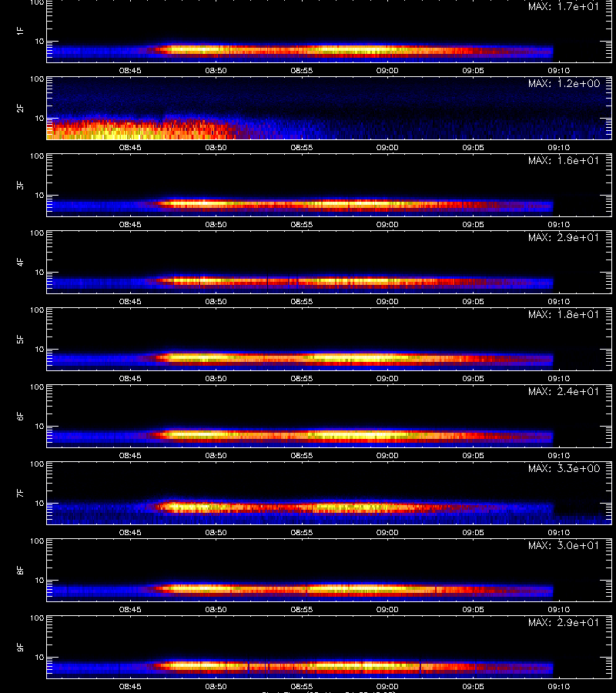Click the 09:10 tick label under panel 4F
Image resolution: width=616 pixels, height=693 pixels.
click(x=559, y=301)
